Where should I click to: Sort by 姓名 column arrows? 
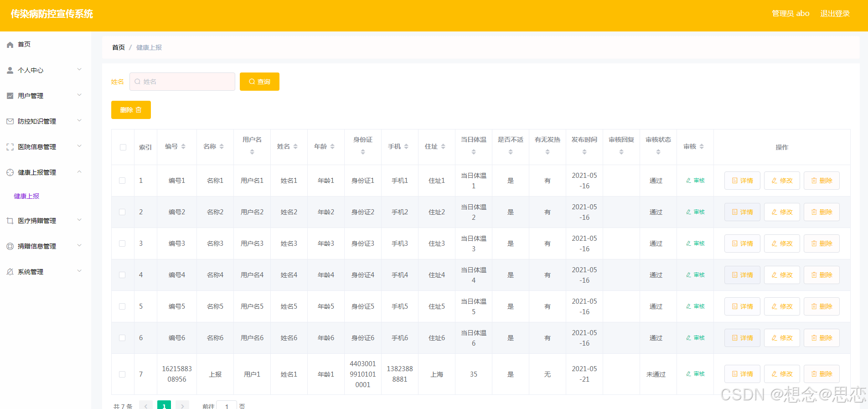coord(295,146)
